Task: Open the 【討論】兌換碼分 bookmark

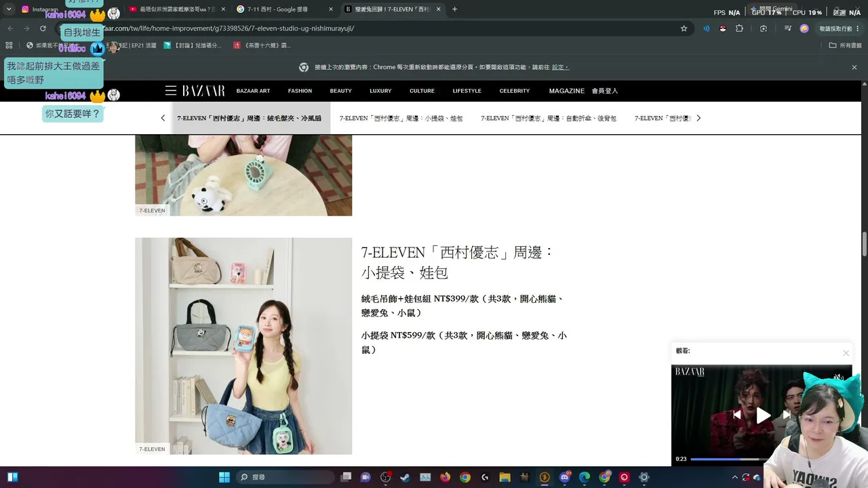Action: click(x=193, y=45)
